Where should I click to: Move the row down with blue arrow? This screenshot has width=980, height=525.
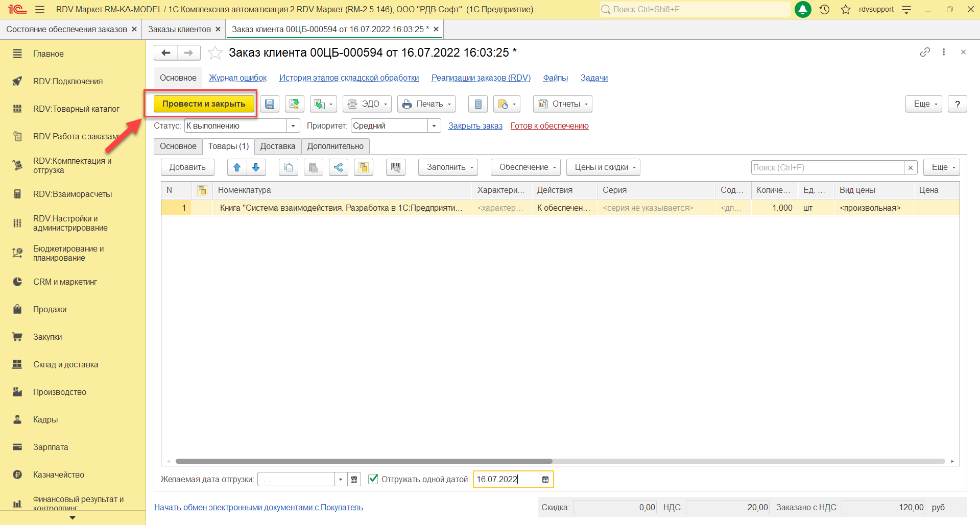click(x=256, y=167)
